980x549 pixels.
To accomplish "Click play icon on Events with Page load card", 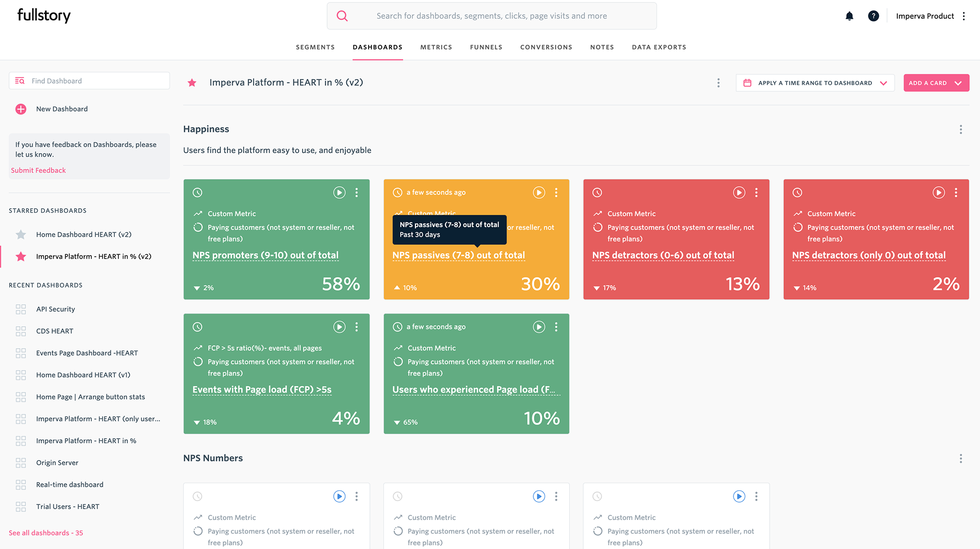I will pos(339,327).
